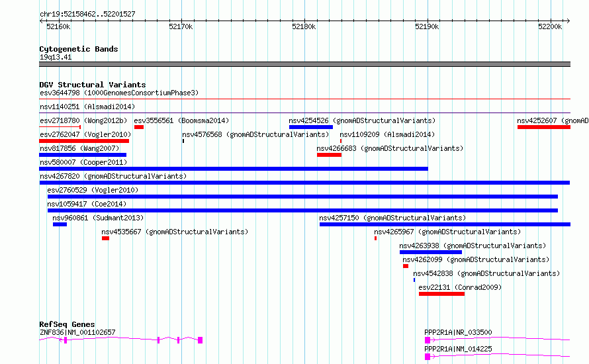Viewport: 589px width, 364px height.
Task: Click the red nsv4262099 variant bar
Action: coord(406,266)
